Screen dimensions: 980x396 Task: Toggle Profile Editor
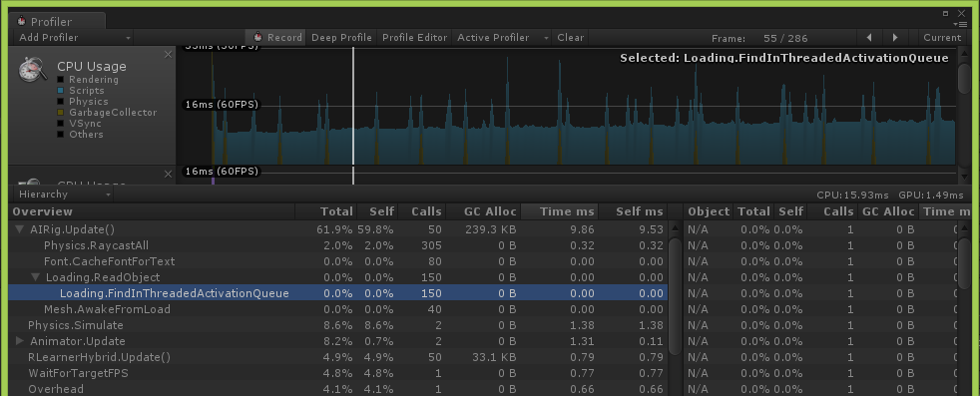click(x=414, y=38)
